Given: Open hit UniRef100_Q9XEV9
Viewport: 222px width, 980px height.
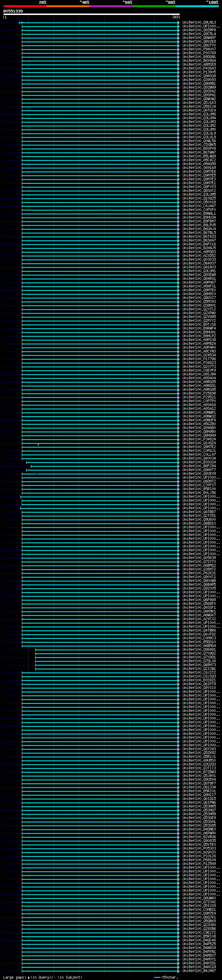Looking at the screenshot, I should pyautogui.click(x=199, y=473).
